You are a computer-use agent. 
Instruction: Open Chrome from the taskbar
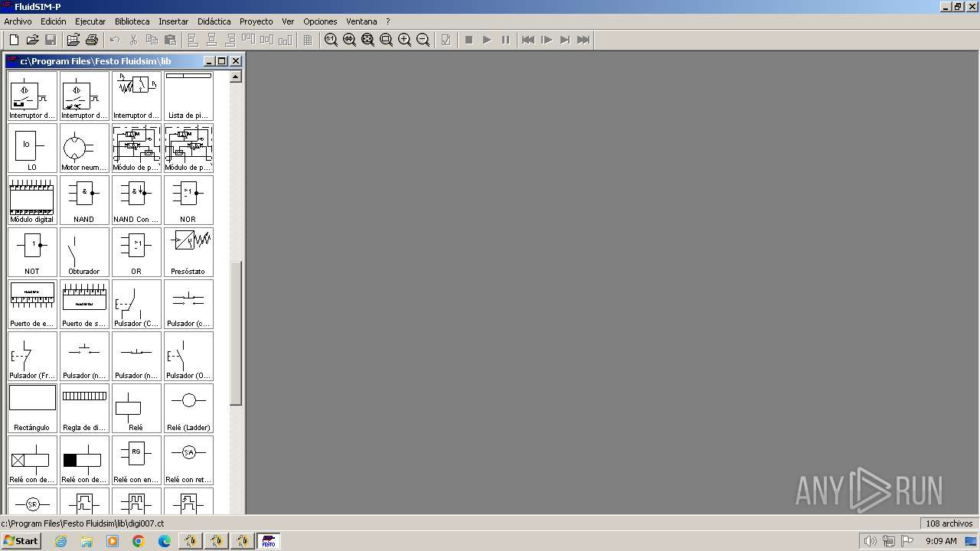coord(139,541)
